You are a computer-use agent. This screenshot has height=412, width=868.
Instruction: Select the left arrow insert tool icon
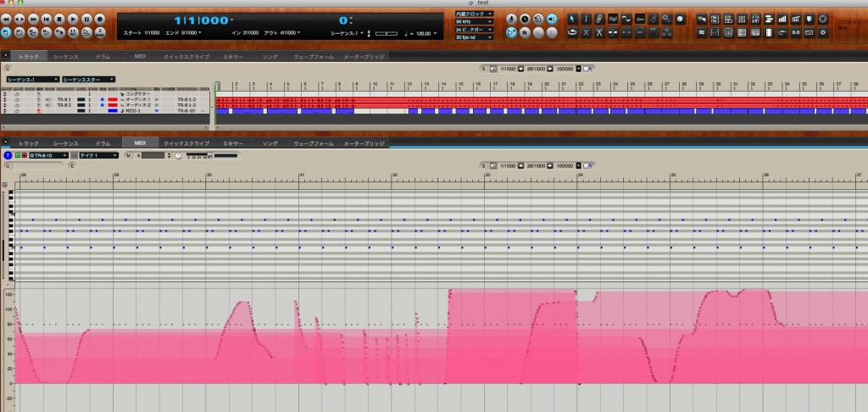point(640,19)
